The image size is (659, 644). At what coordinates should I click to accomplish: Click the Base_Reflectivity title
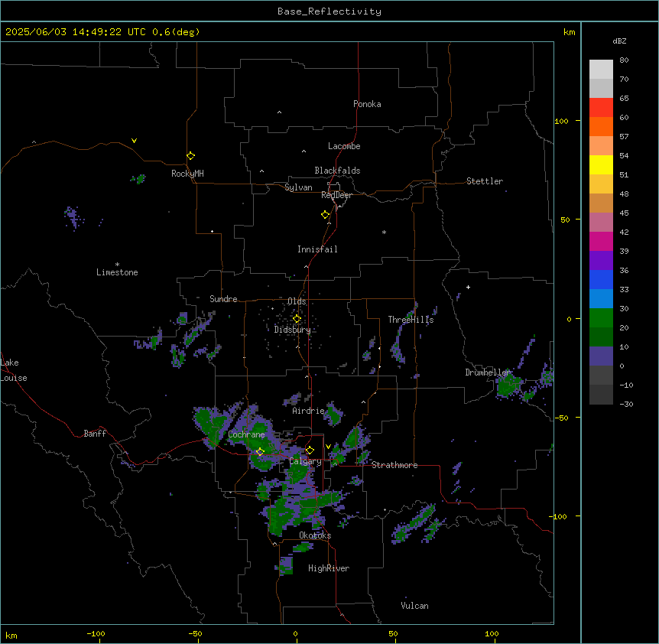click(329, 11)
